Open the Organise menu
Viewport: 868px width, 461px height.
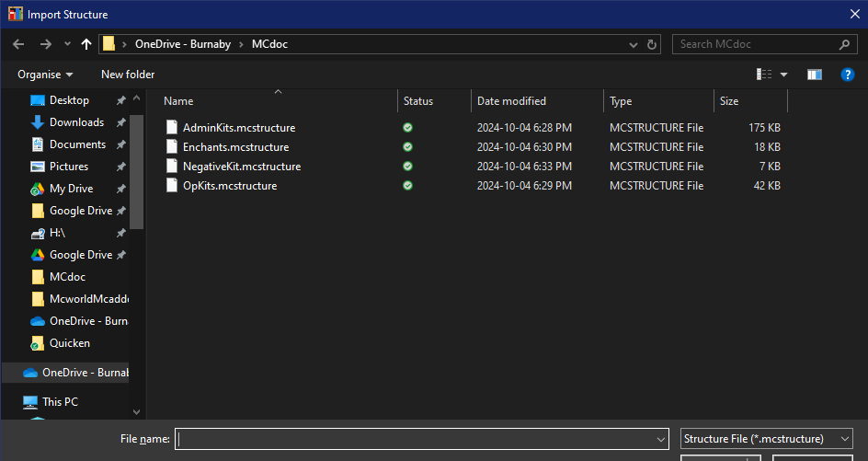pos(44,75)
